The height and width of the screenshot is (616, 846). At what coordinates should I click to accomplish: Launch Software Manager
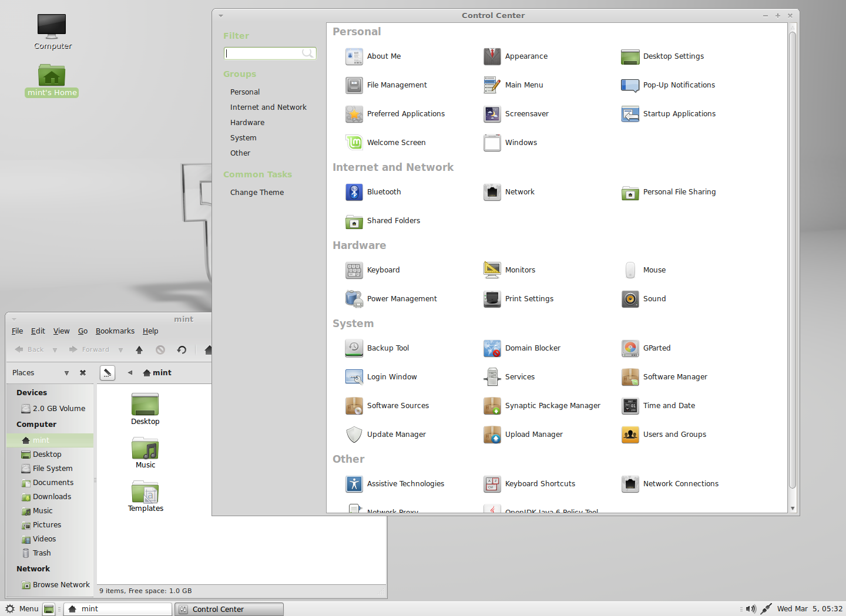[x=664, y=377]
